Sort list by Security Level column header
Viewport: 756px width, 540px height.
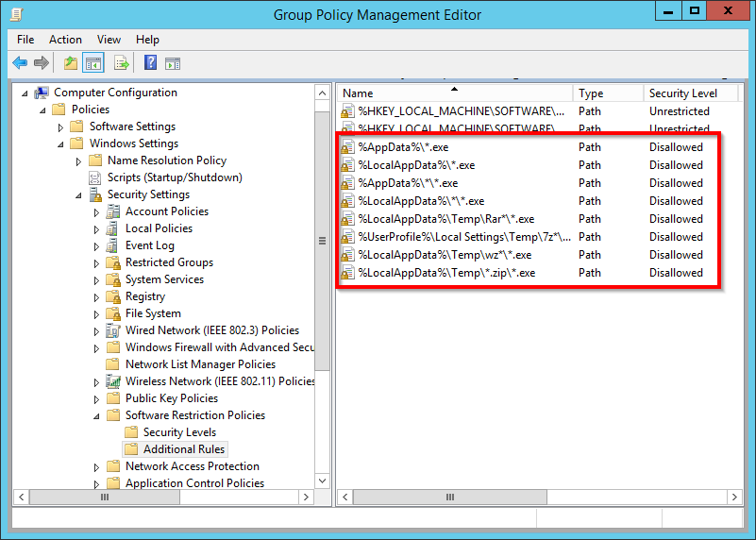(x=683, y=93)
